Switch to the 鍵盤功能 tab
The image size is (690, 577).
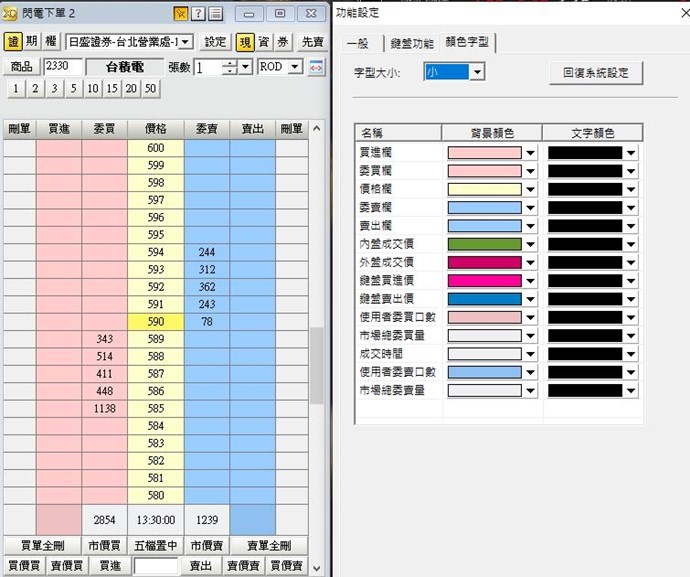[x=412, y=43]
